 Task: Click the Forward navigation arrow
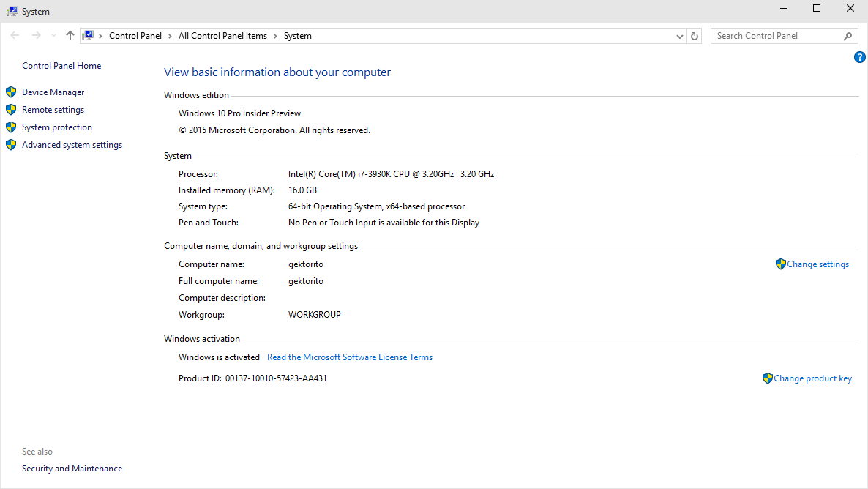(36, 36)
